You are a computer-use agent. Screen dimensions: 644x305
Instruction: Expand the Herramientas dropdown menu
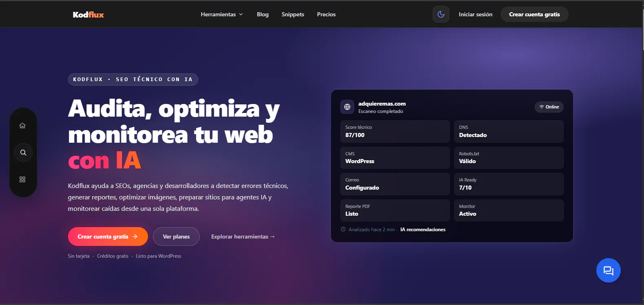pyautogui.click(x=222, y=14)
